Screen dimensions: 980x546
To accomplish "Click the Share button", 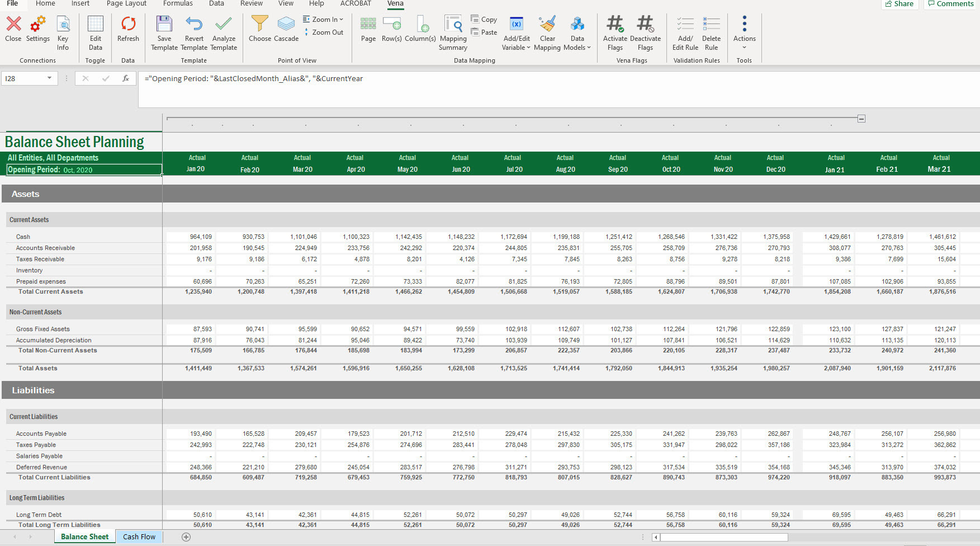I will 899,4.
